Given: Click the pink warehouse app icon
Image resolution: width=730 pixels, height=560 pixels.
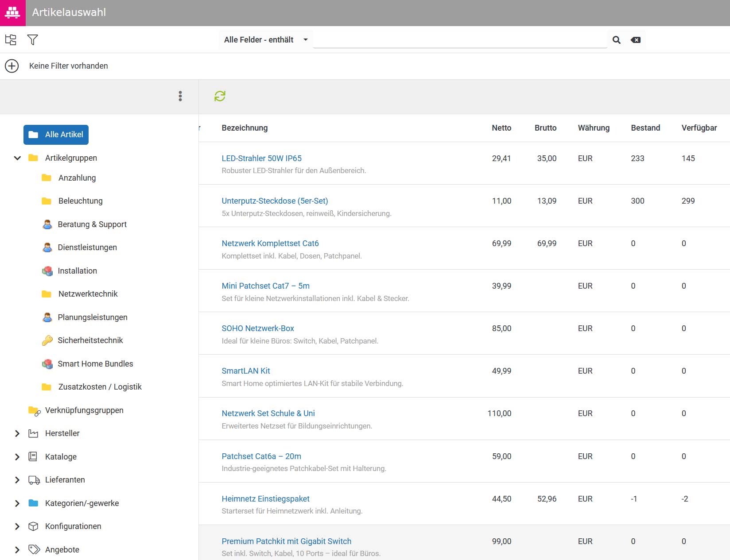Looking at the screenshot, I should [x=12, y=12].
